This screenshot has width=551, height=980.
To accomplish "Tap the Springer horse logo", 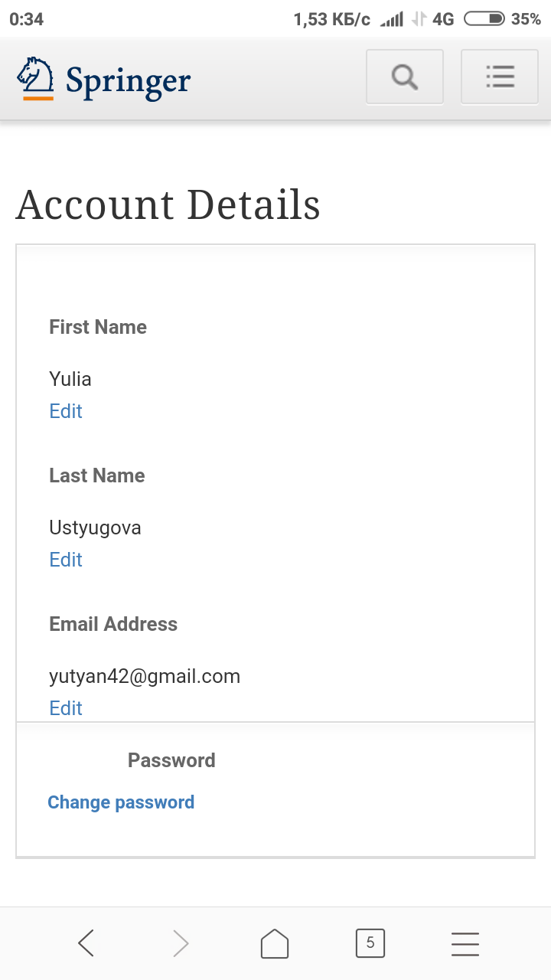I will pos(36,78).
